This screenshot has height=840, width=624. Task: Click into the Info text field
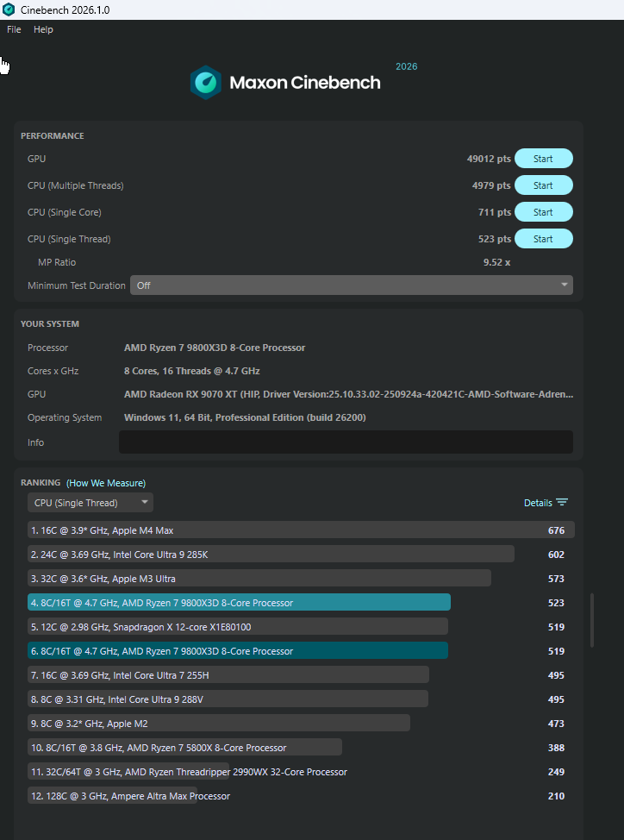346,442
